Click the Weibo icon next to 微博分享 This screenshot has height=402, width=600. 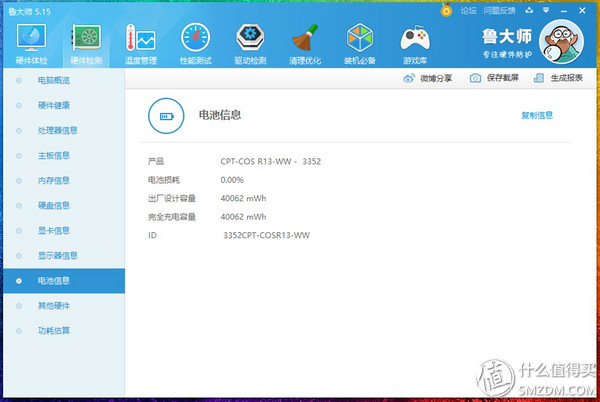pyautogui.click(x=409, y=78)
